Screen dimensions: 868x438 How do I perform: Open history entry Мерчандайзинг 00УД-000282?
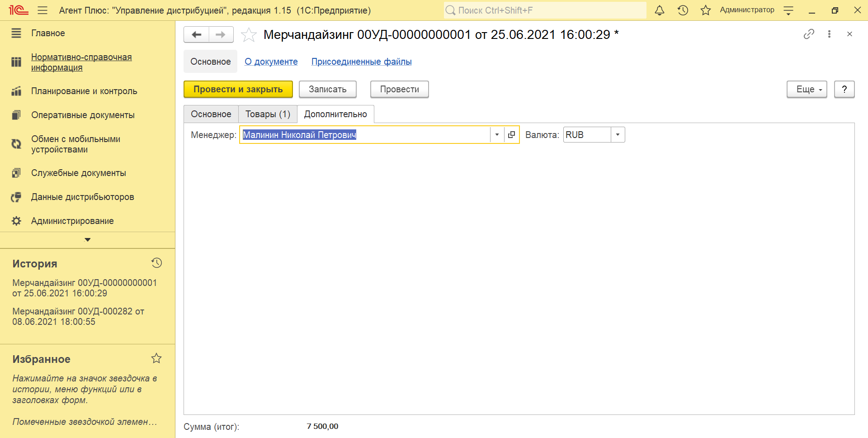point(78,316)
